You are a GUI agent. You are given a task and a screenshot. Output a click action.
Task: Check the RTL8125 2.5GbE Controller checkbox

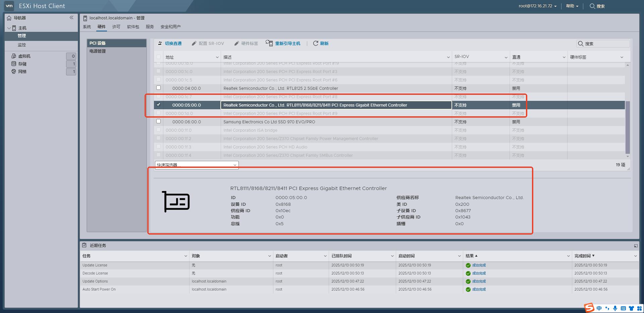click(x=158, y=88)
